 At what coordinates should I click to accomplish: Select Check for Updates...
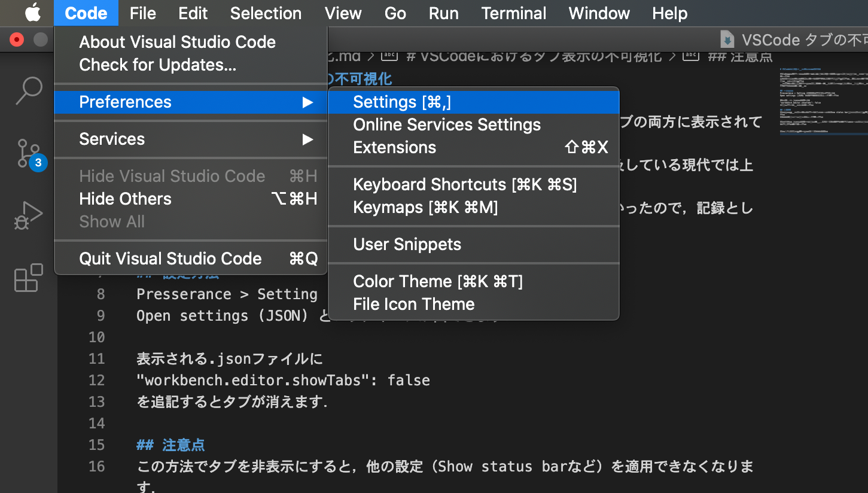tap(191, 65)
